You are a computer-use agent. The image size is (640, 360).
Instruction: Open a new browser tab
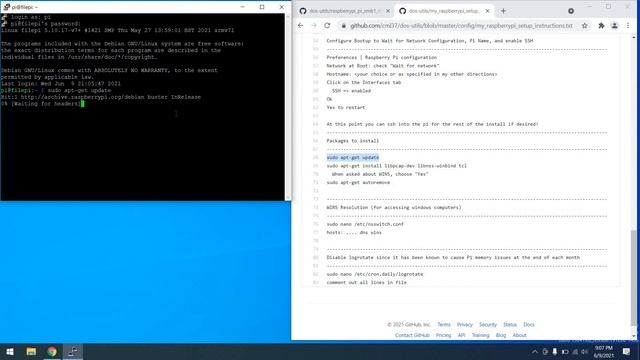point(503,11)
